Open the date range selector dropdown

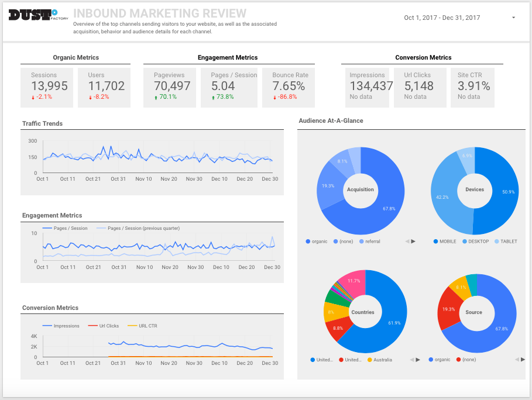[514, 18]
